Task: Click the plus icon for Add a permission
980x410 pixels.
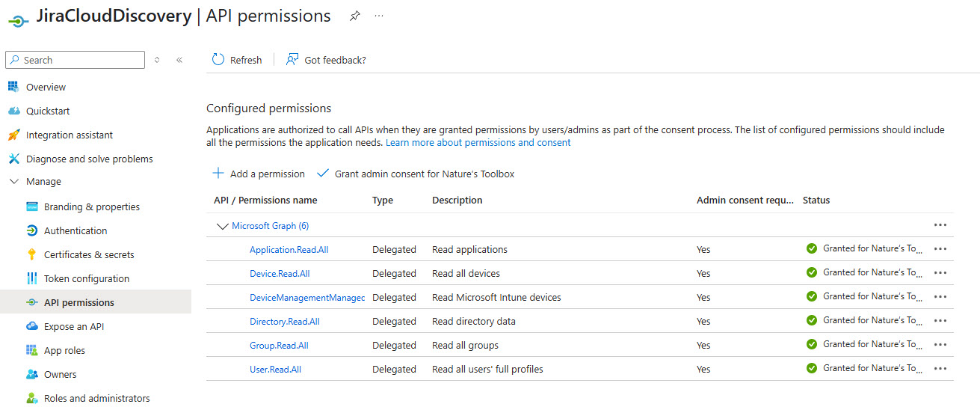Action: pos(218,174)
